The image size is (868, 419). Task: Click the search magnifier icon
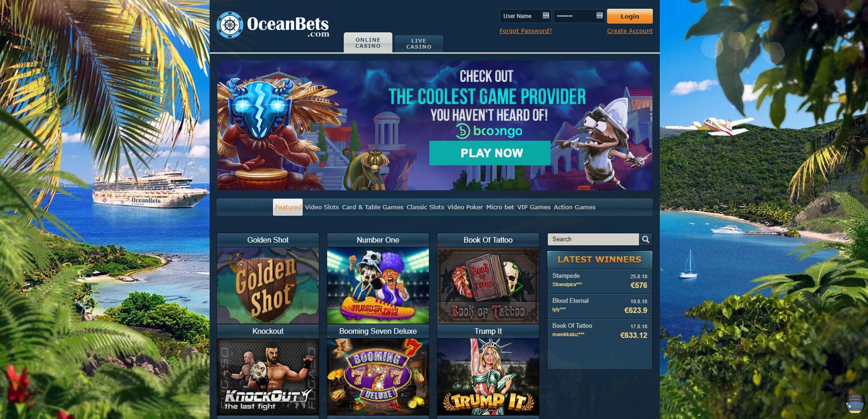tap(645, 239)
